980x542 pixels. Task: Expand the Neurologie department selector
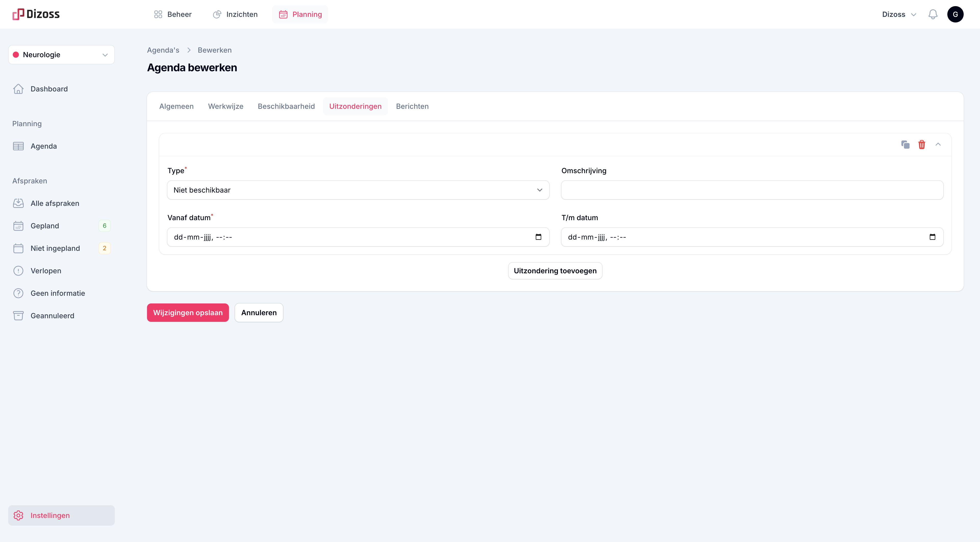click(x=61, y=55)
